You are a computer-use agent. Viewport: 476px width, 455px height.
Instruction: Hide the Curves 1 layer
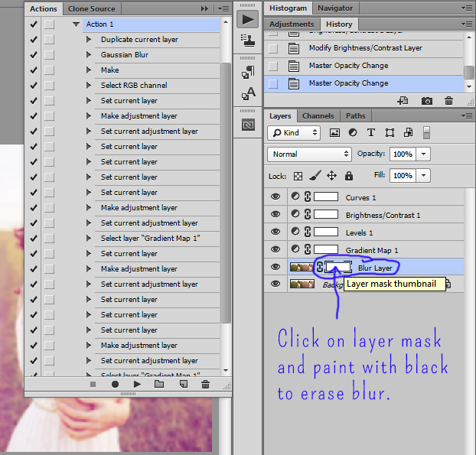coord(275,197)
